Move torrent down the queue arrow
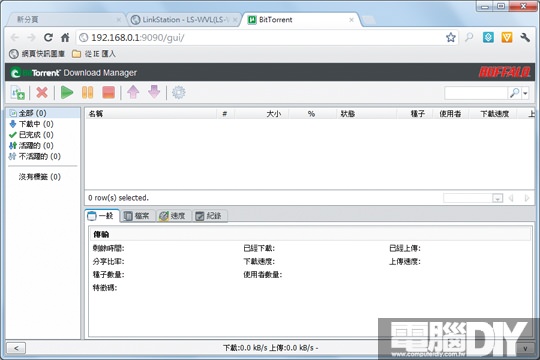This screenshot has height=360, width=540. coord(154,92)
